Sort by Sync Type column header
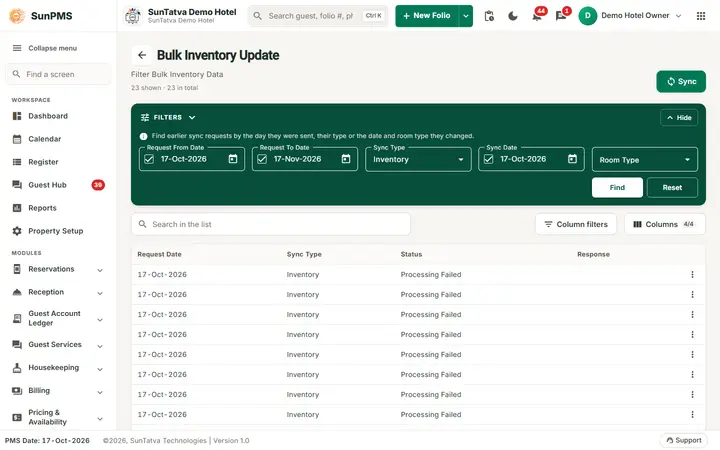Image resolution: width=720 pixels, height=450 pixels. (x=304, y=254)
